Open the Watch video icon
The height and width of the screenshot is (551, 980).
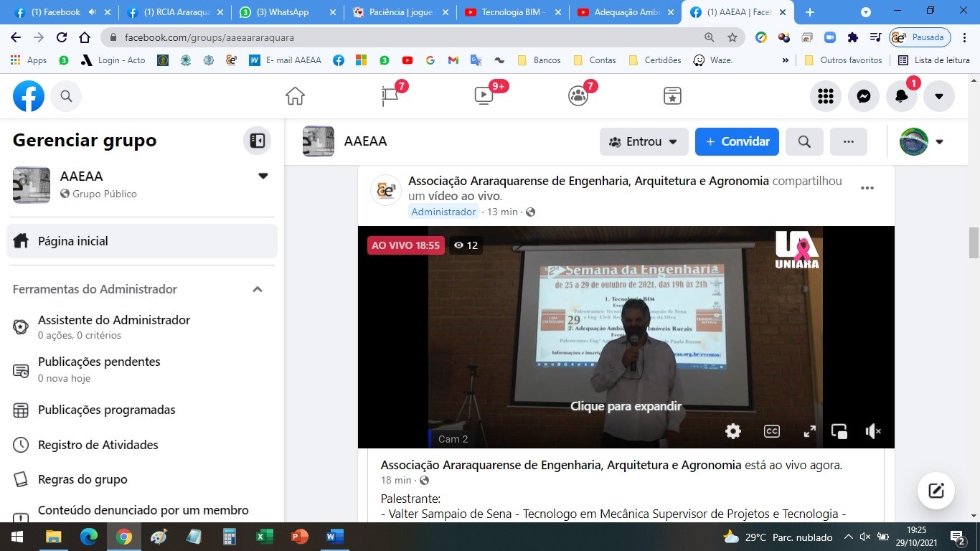tap(484, 96)
